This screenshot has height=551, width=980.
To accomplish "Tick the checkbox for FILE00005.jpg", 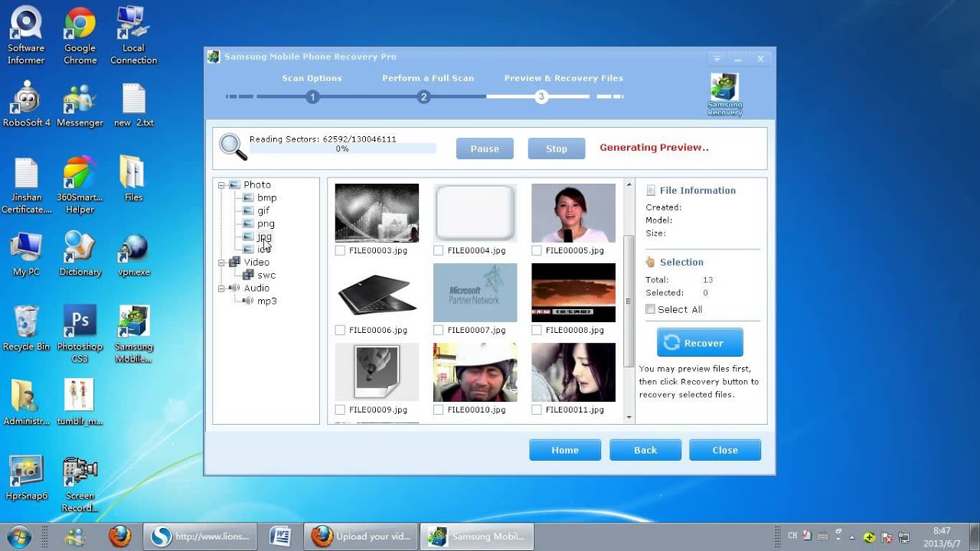I will pos(537,250).
